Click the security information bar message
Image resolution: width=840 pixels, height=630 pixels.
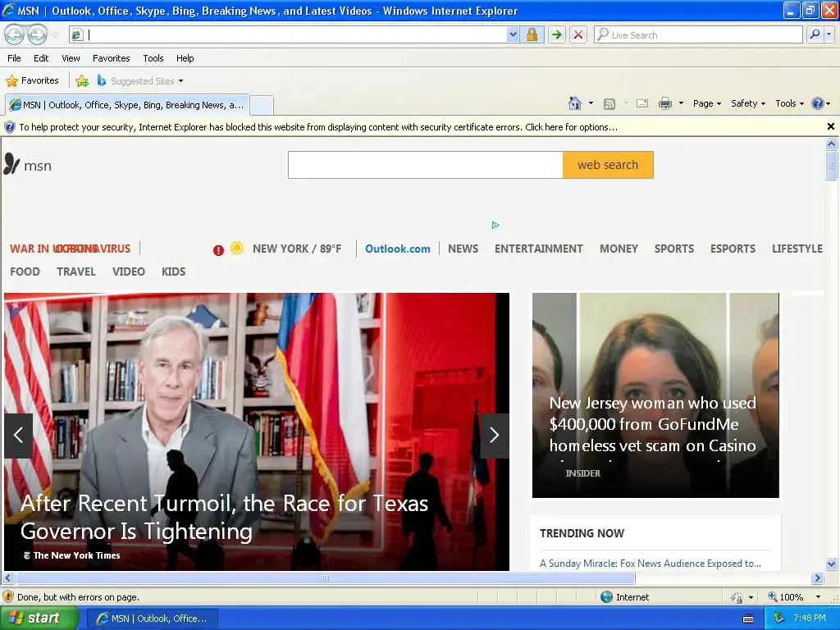[318, 127]
